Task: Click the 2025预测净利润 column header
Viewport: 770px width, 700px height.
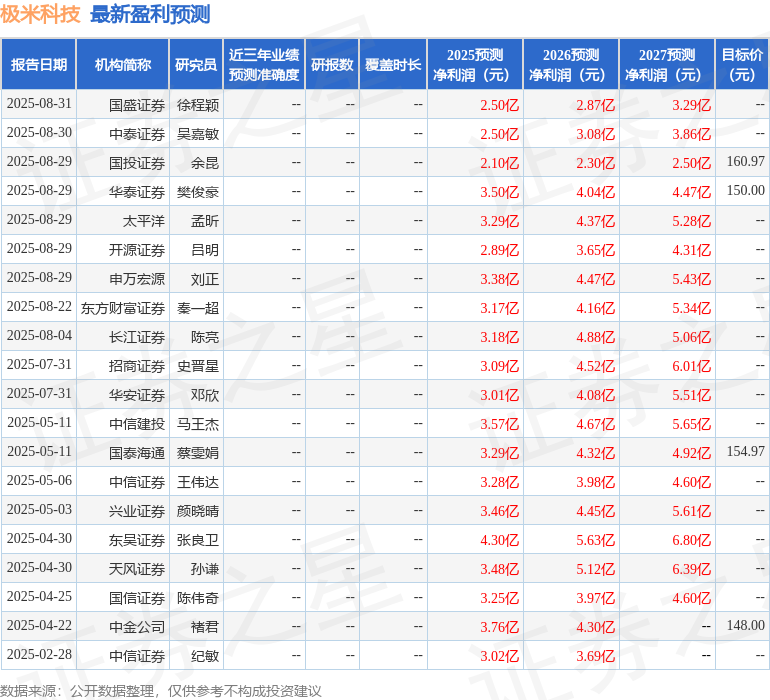Action: coord(475,64)
